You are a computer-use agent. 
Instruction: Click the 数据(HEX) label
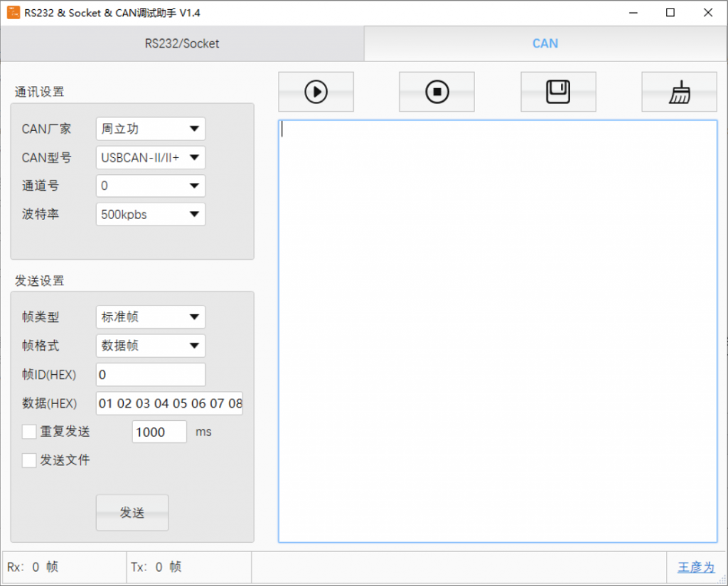tap(49, 403)
